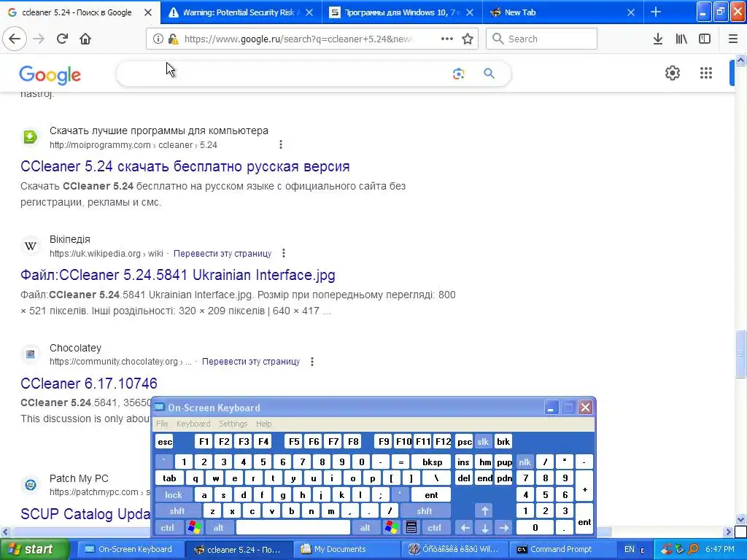Image resolution: width=747 pixels, height=560 pixels.
Task: Open options for moiprogrammy.com result
Action: (281, 144)
